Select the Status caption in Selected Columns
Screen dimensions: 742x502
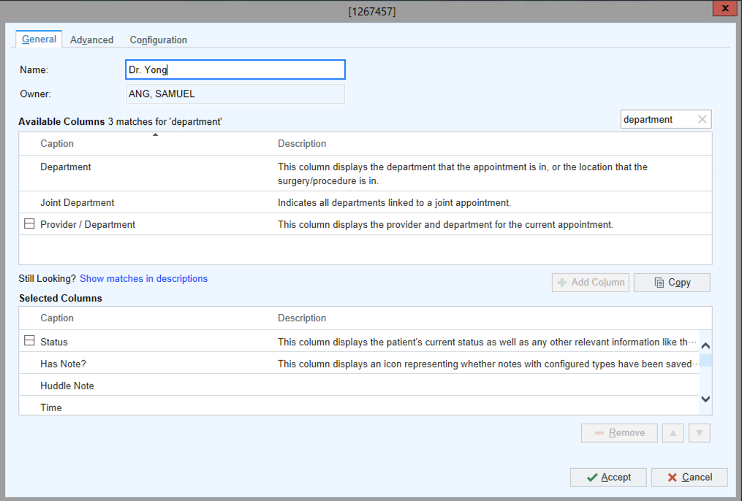54,342
